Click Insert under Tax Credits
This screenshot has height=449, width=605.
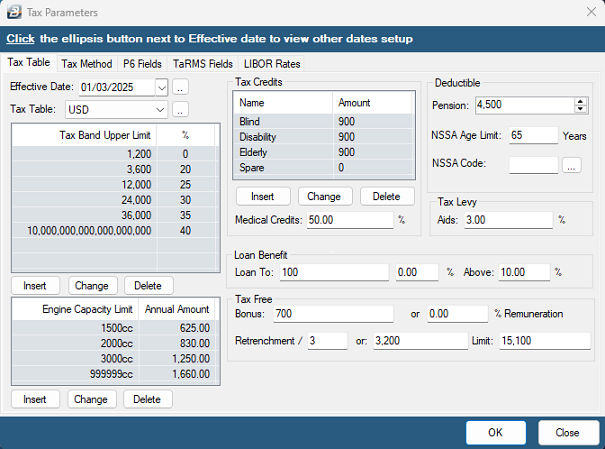click(x=263, y=196)
